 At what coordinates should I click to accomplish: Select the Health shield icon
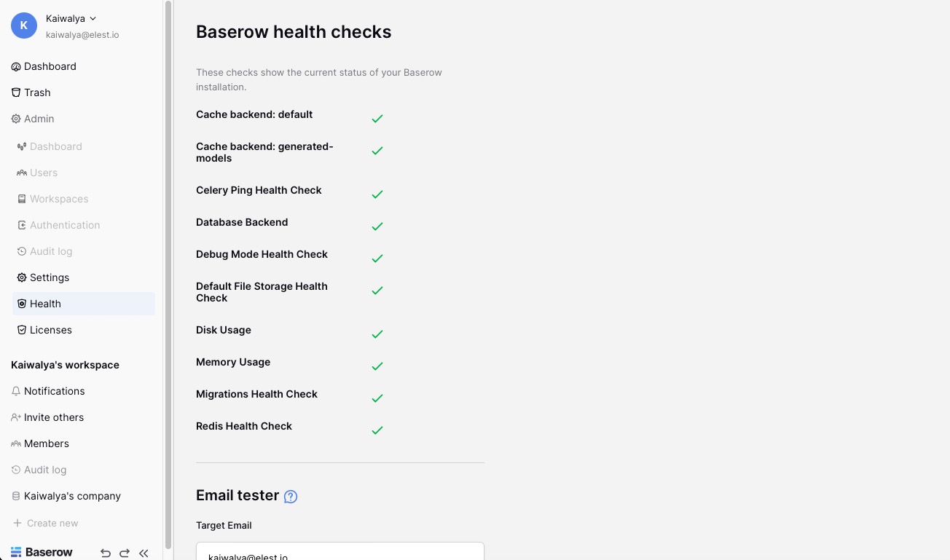coord(20,304)
